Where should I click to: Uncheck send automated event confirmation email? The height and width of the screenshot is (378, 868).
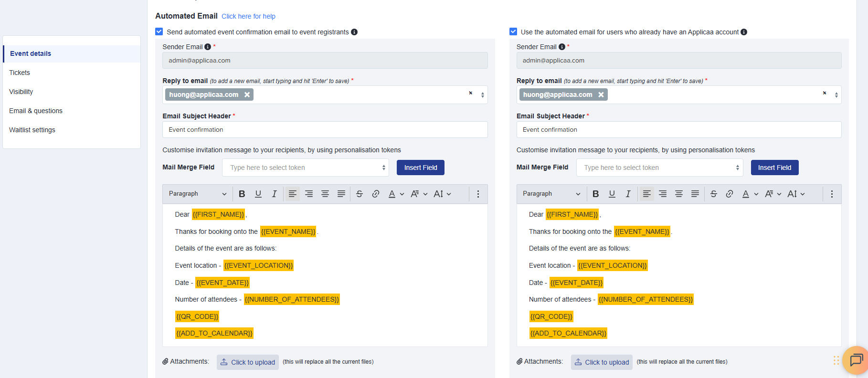point(159,31)
